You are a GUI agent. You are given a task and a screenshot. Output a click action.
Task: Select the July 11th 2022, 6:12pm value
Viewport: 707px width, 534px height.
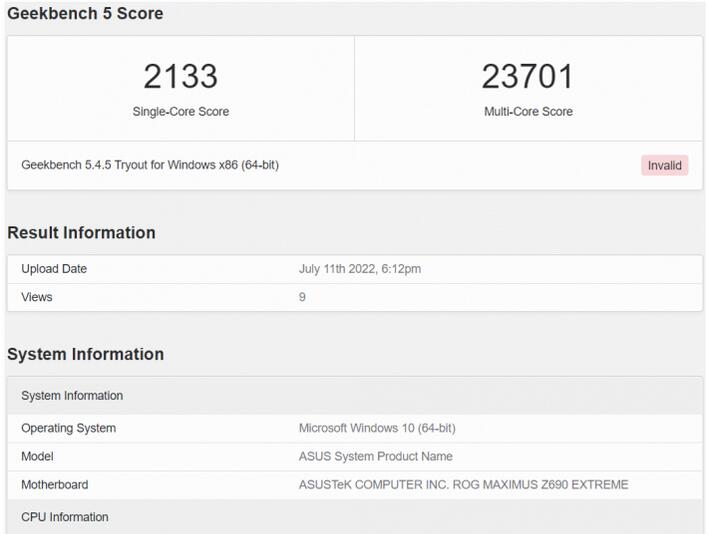(360, 269)
